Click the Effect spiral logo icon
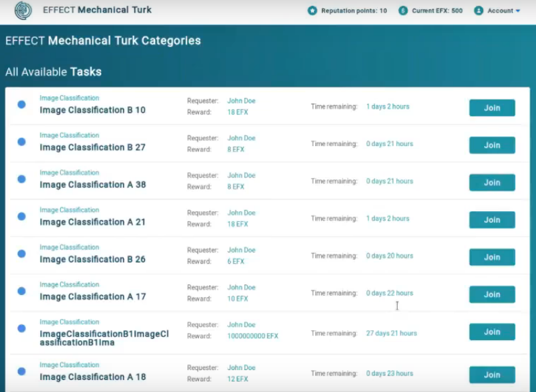The width and height of the screenshot is (536, 392). 23,10
